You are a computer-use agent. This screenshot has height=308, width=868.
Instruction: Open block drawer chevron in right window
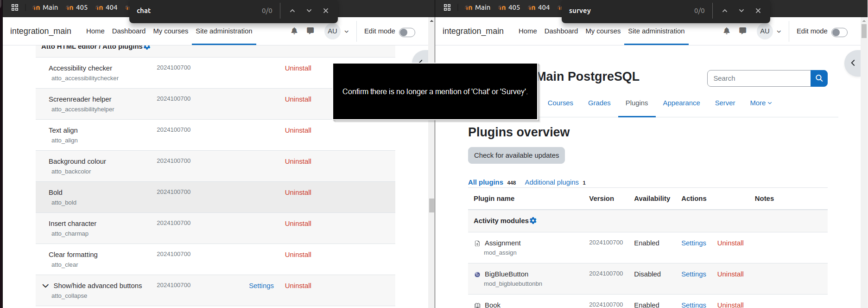coord(853,63)
